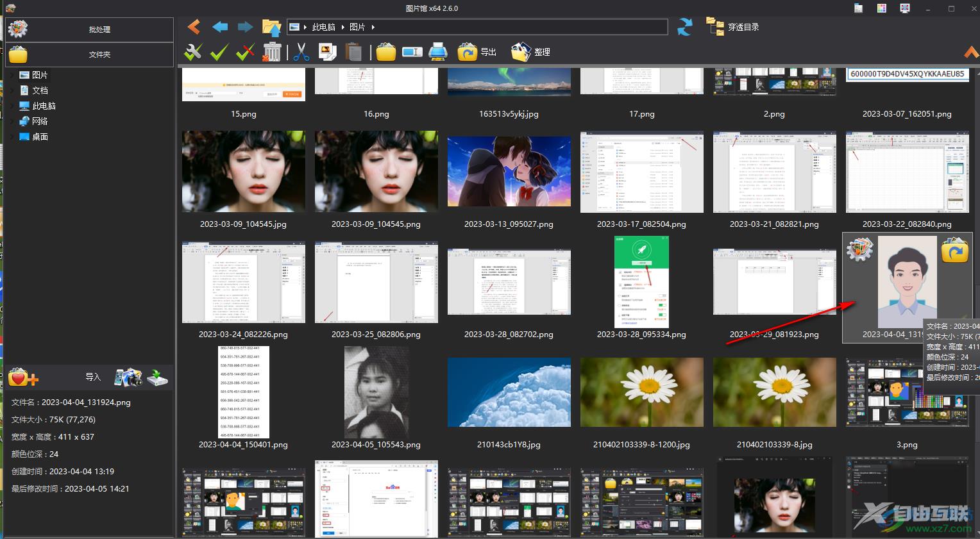This screenshot has width=980, height=539.
Task: Select 网络 in the folder tree
Action: point(40,121)
